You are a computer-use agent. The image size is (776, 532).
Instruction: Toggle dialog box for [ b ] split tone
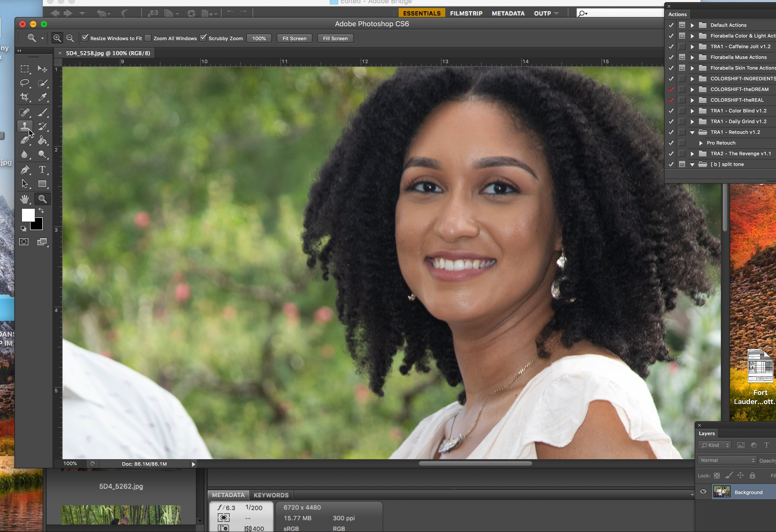click(x=682, y=164)
